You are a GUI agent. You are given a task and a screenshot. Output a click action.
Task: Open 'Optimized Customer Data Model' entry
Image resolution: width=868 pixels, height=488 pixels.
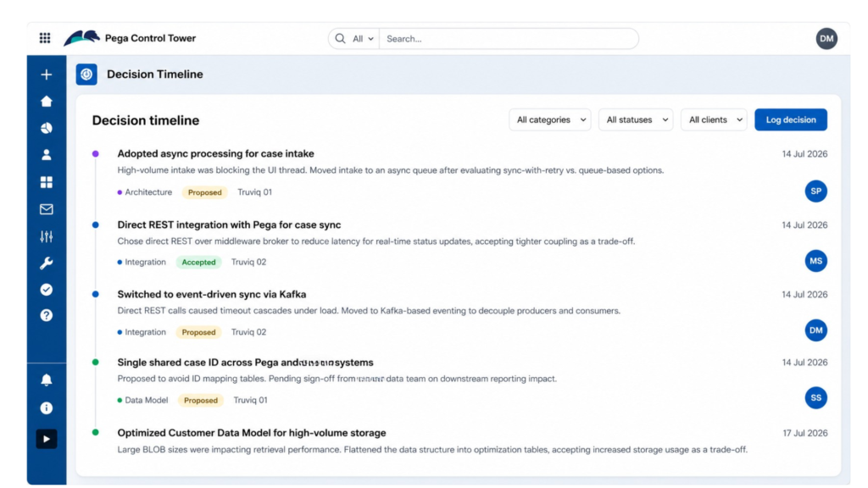252,433
